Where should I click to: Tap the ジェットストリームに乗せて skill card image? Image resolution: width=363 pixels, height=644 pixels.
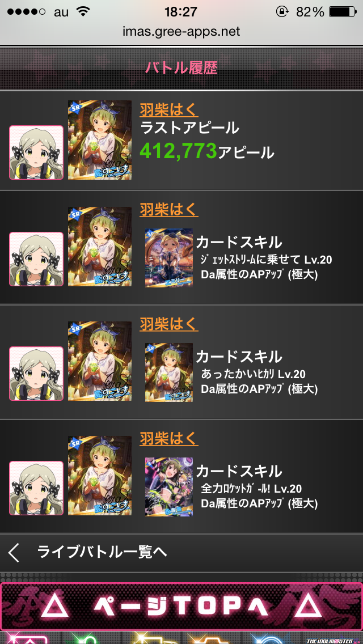coord(169,258)
